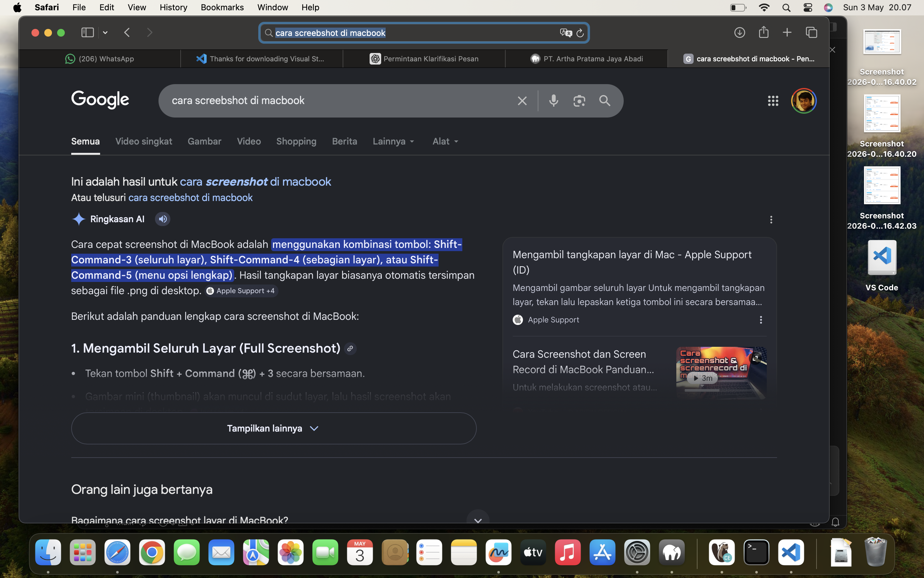Image resolution: width=924 pixels, height=578 pixels.
Task: Select Screenshot 16.42.03 desktop file
Action: coord(882,198)
